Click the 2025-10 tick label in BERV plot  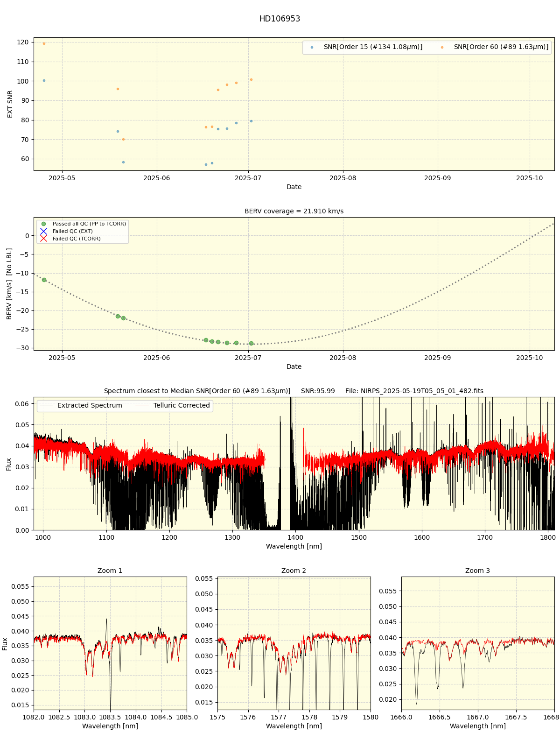(x=530, y=358)
